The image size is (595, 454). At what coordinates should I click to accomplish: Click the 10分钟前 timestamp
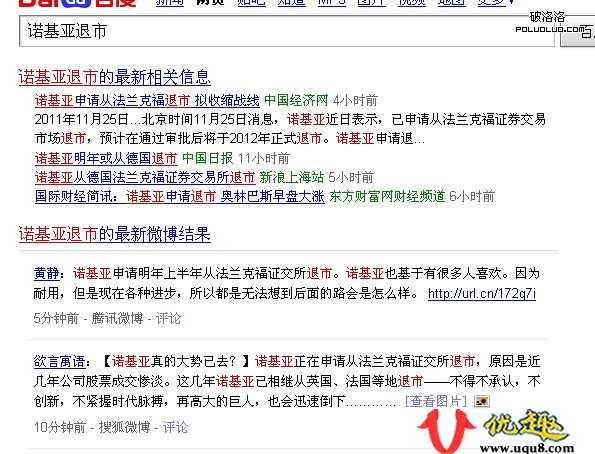click(x=60, y=427)
